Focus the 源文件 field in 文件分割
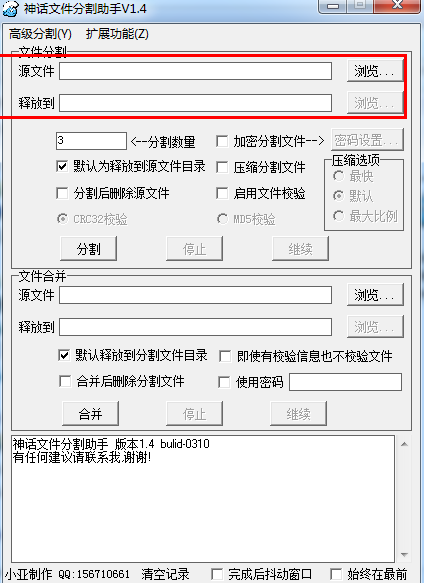 pos(195,71)
